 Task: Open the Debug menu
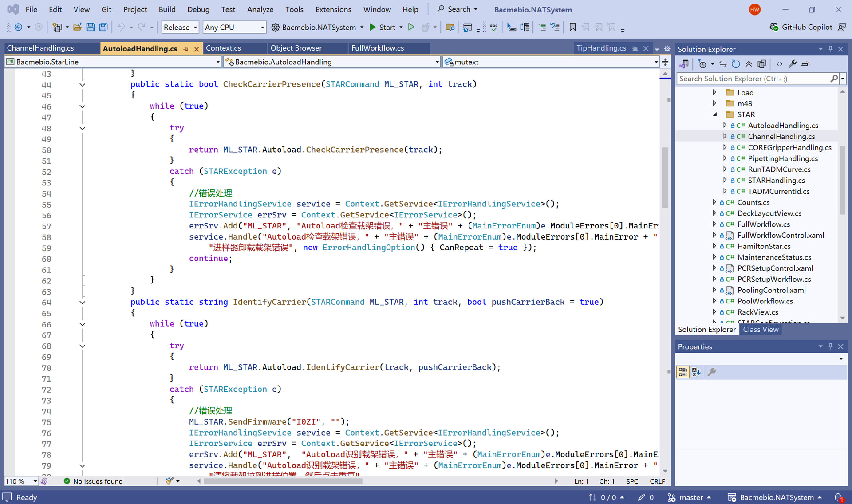[198, 9]
